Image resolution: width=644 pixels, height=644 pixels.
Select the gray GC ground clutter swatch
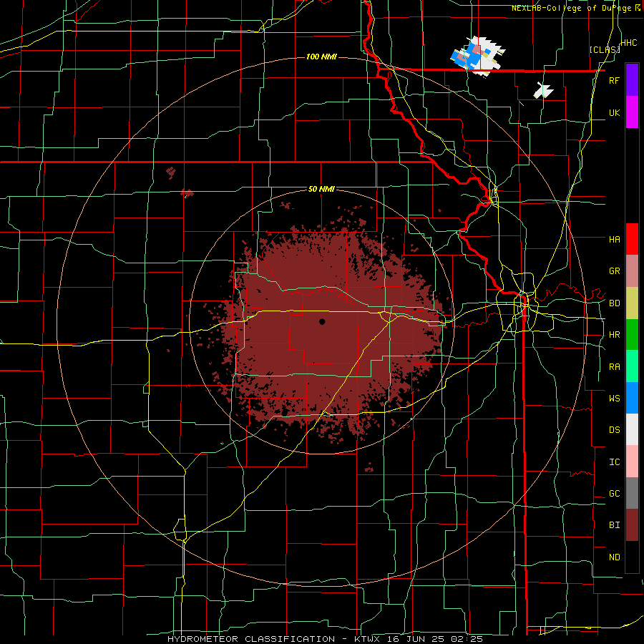pos(632,493)
